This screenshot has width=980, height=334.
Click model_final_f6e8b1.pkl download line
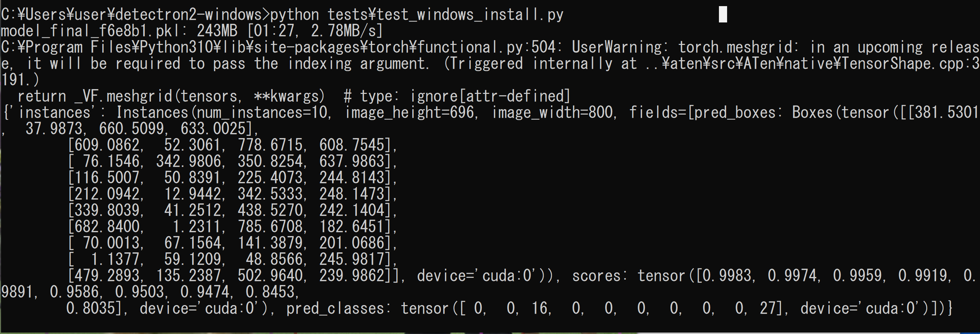(x=192, y=31)
